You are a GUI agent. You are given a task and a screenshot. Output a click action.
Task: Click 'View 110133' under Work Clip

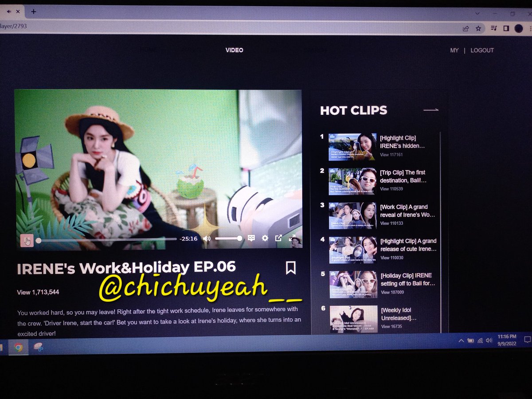pyautogui.click(x=391, y=223)
